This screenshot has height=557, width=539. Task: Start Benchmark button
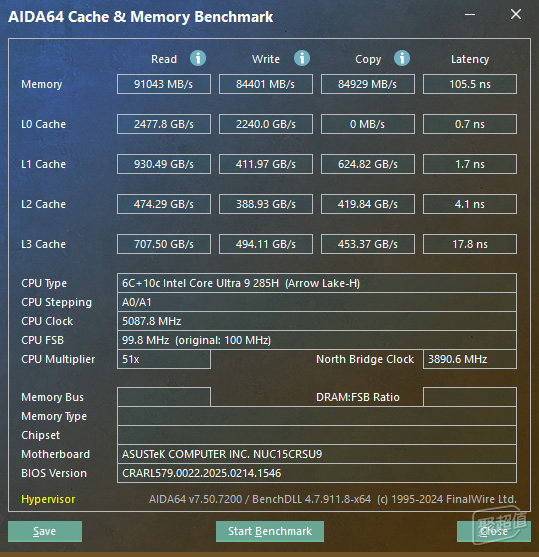[x=270, y=531]
